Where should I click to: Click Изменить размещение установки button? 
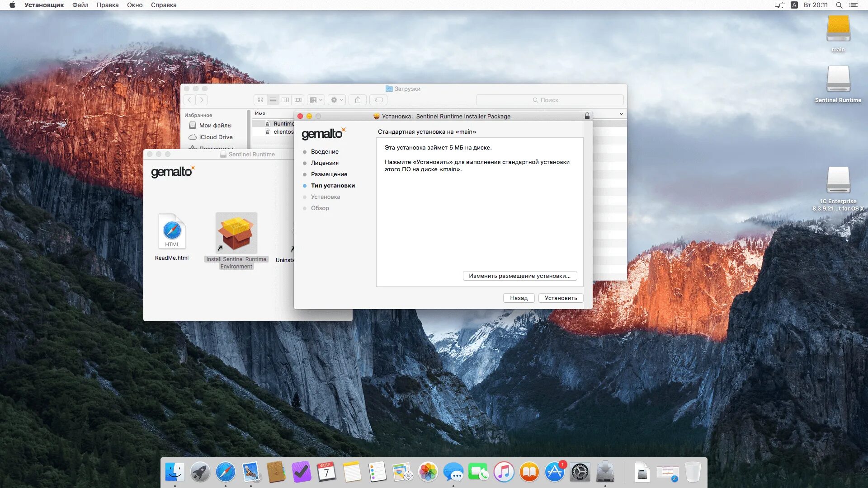coord(519,276)
